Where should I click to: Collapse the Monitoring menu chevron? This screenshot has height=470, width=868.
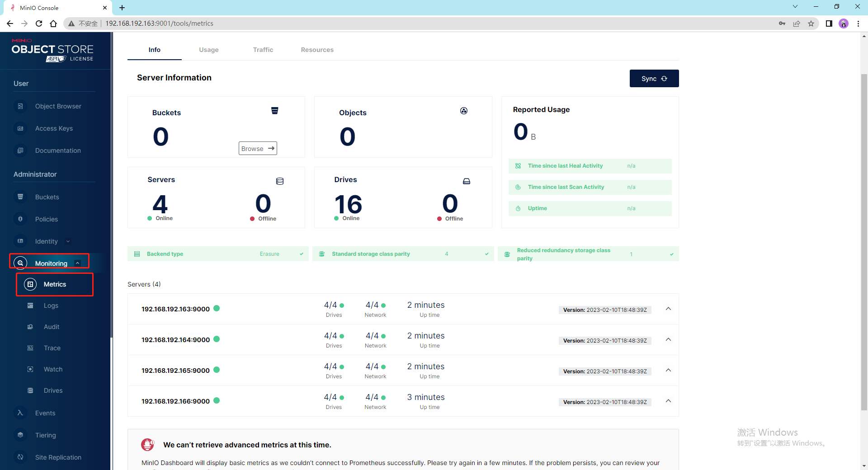(77, 263)
